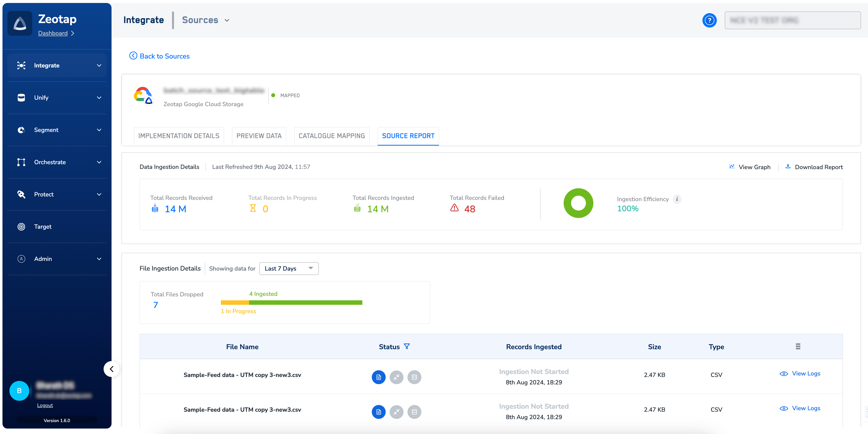This screenshot has width=868, height=434.
Task: Click the Protect sidebar icon
Action: 21,194
